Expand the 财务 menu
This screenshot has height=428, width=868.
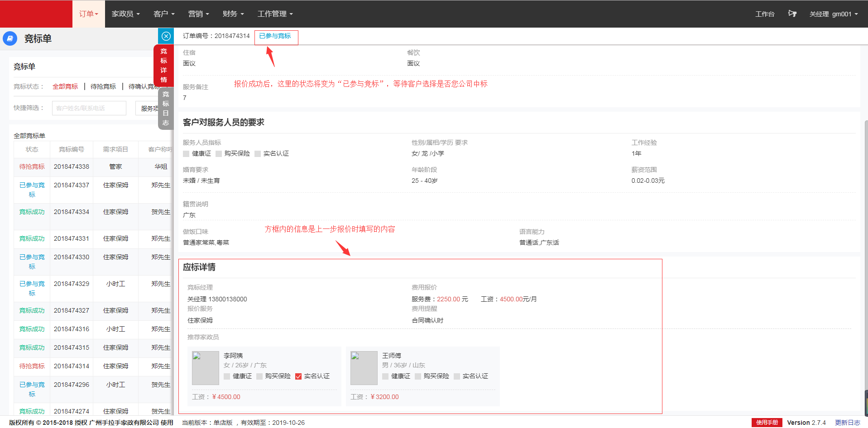pos(233,14)
